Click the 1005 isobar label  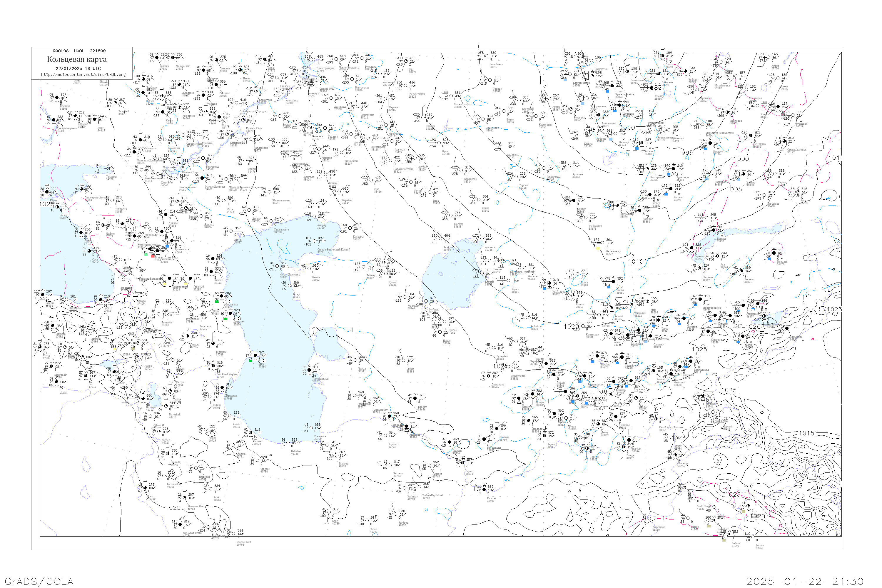[x=734, y=189]
